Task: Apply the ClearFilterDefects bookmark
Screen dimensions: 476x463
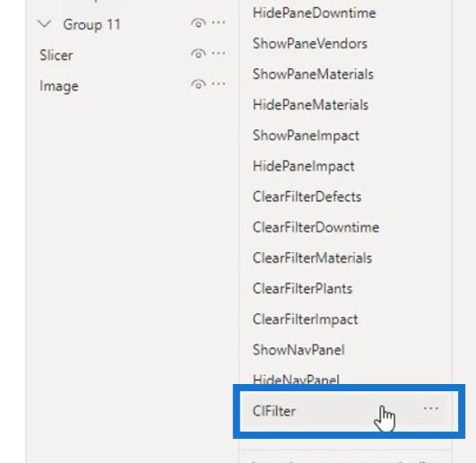Action: [x=307, y=197]
